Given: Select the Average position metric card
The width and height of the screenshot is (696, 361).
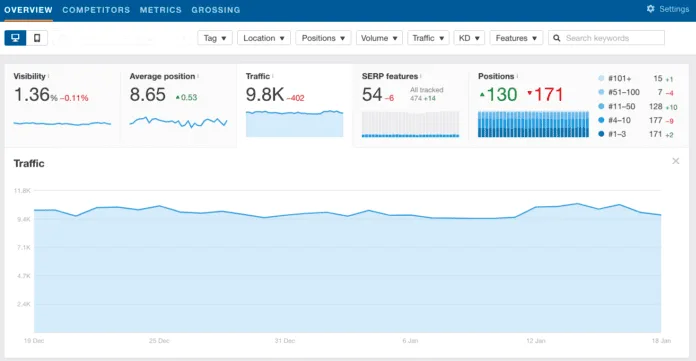Looking at the screenshot, I should 178,105.
